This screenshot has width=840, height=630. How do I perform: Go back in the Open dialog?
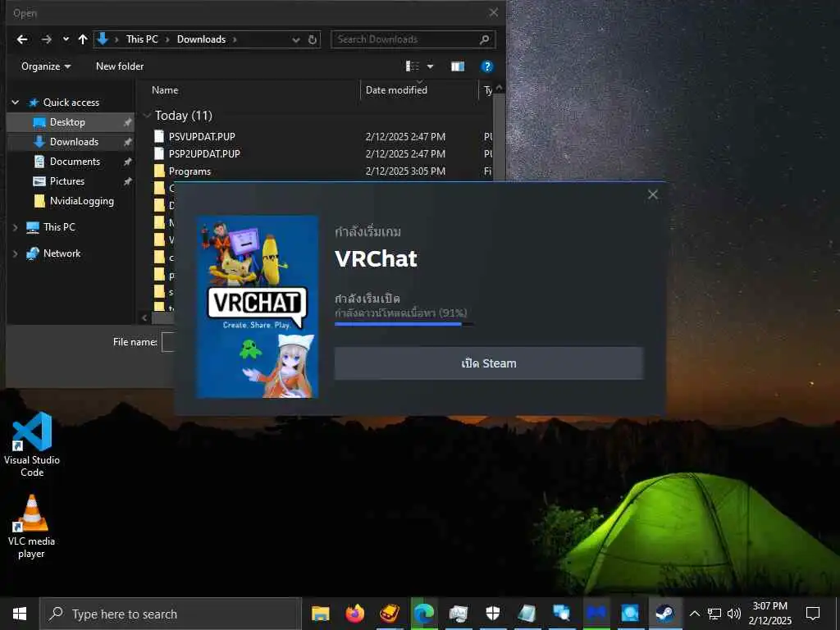tap(22, 39)
